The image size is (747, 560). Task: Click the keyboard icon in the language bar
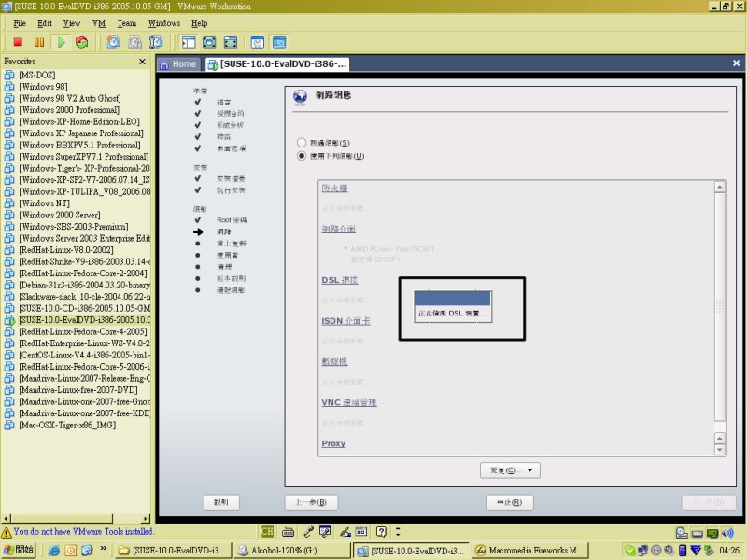pos(289,532)
